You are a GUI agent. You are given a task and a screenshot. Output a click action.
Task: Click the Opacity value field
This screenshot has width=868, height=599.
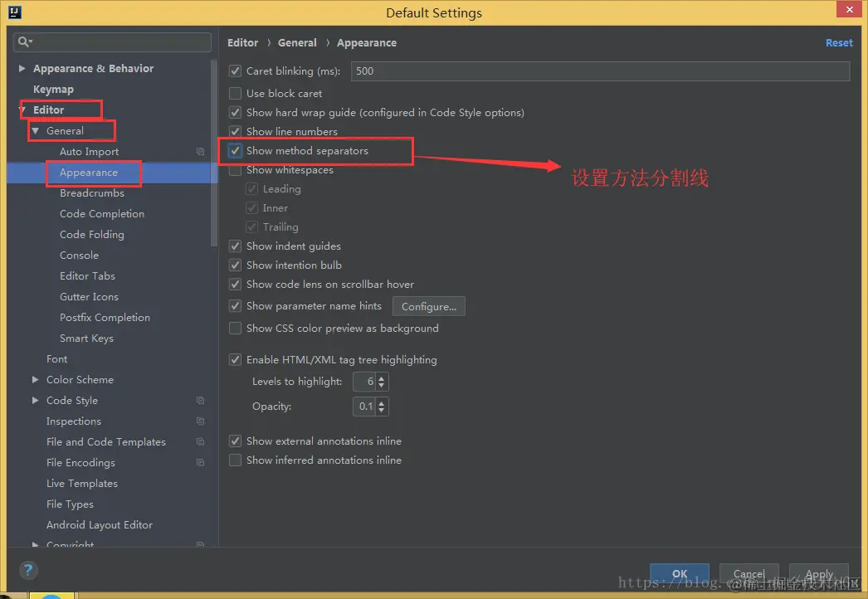tap(364, 407)
